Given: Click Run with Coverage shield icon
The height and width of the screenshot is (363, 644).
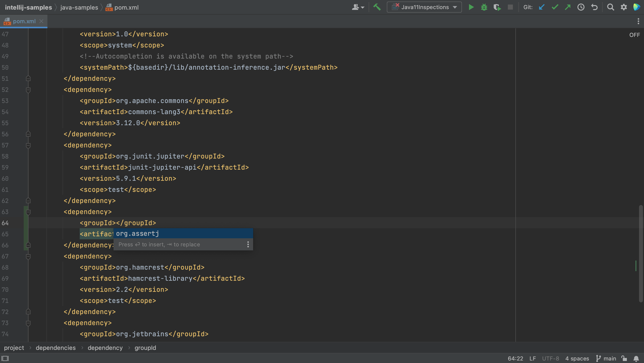Looking at the screenshot, I should coord(497,7).
